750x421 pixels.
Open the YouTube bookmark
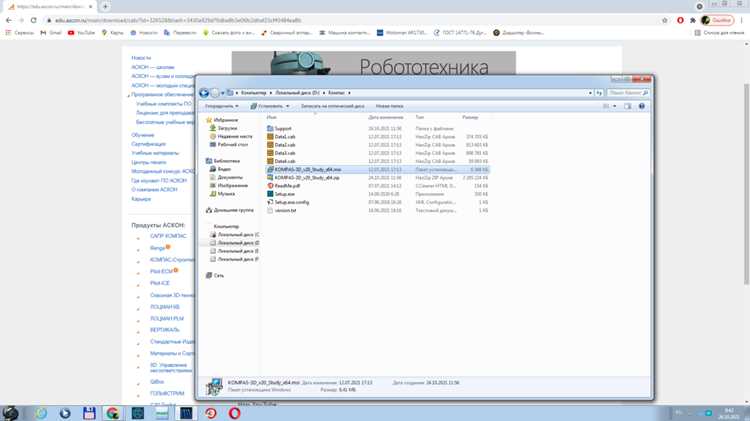point(81,33)
